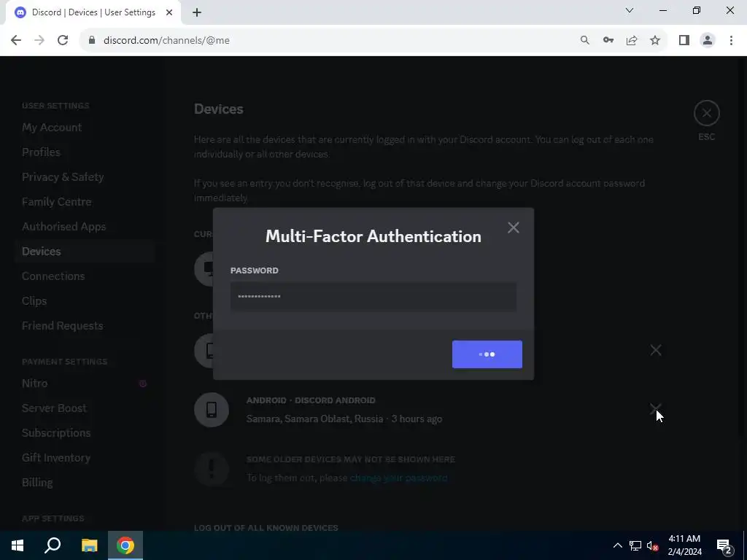747x560 pixels.
Task: Open Authorised Apps settings
Action: pos(64,227)
